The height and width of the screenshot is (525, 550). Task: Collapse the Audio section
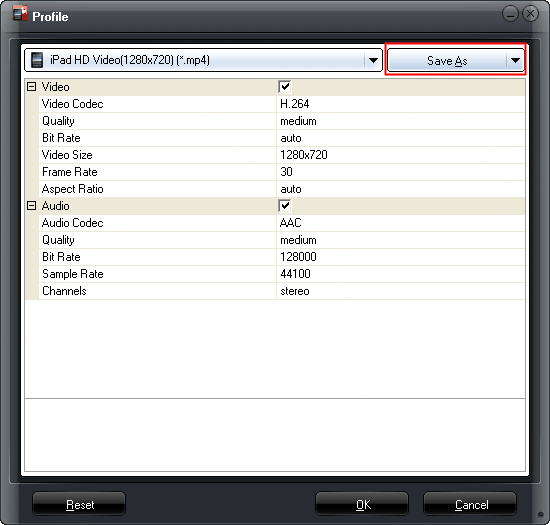(32, 206)
